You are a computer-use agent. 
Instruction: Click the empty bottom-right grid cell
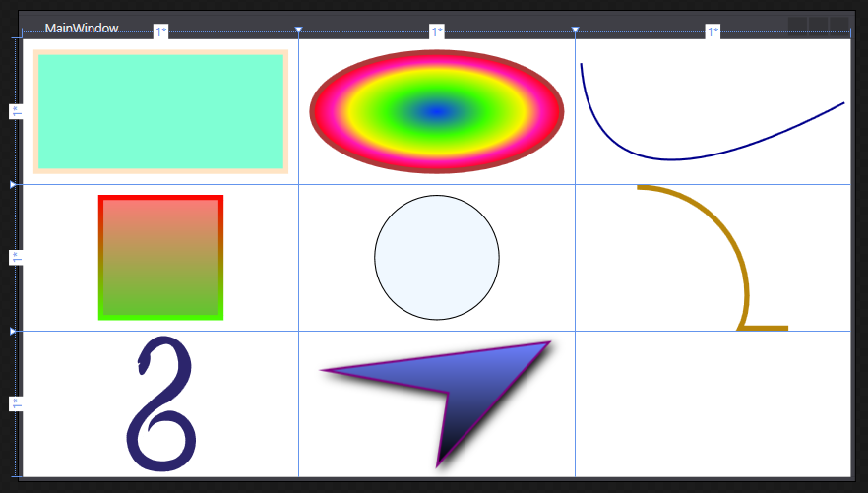pos(712,403)
